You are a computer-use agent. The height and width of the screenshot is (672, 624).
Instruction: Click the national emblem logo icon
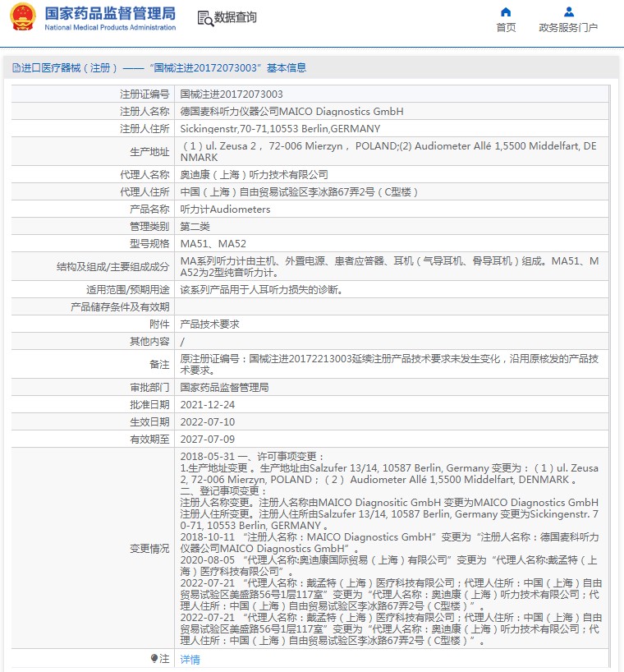click(x=23, y=18)
